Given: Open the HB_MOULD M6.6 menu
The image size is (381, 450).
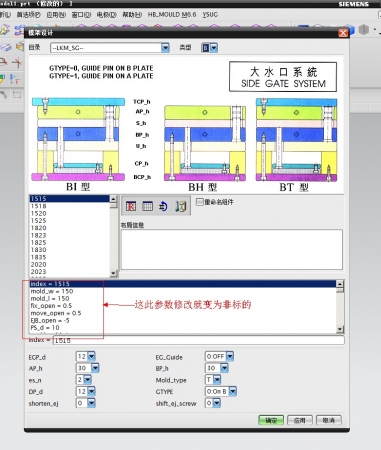Looking at the screenshot, I should pyautogui.click(x=172, y=15).
